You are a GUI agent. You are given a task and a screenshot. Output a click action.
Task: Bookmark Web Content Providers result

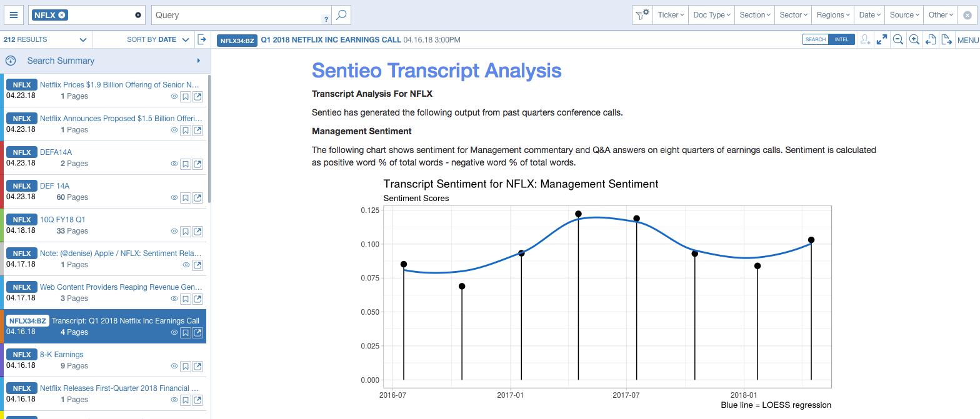(186, 298)
